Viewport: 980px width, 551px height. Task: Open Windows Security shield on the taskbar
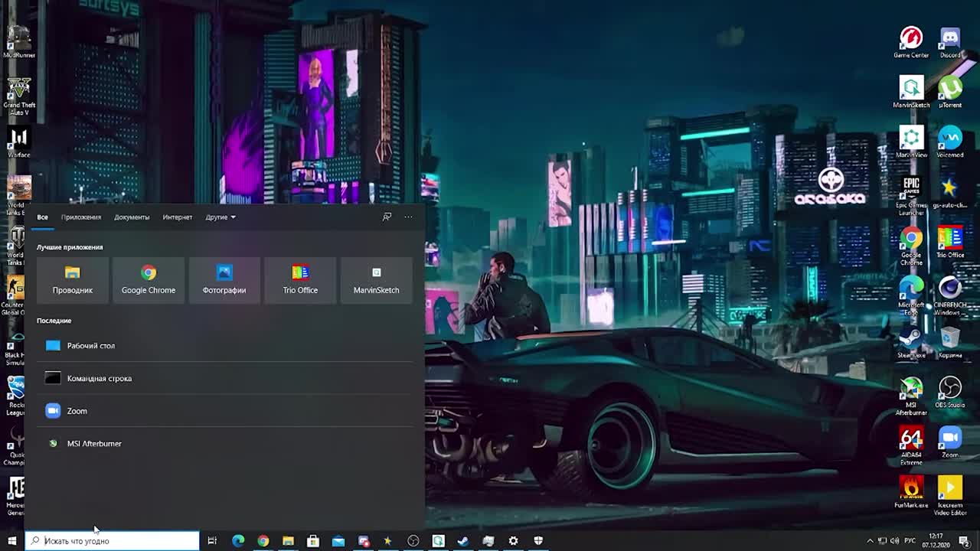tap(538, 541)
